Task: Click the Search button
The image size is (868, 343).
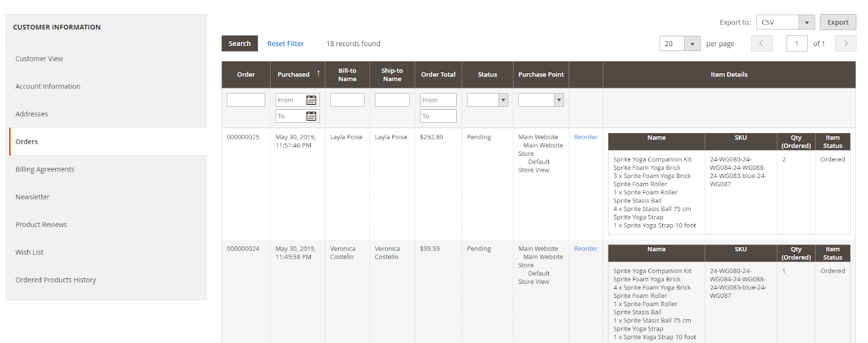Action: pyautogui.click(x=239, y=43)
